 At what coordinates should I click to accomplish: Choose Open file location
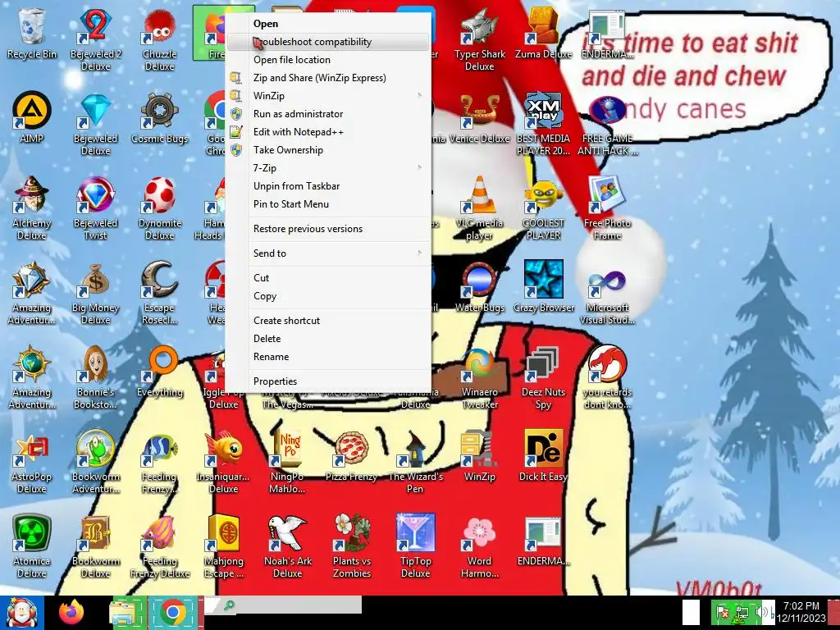(328, 59)
